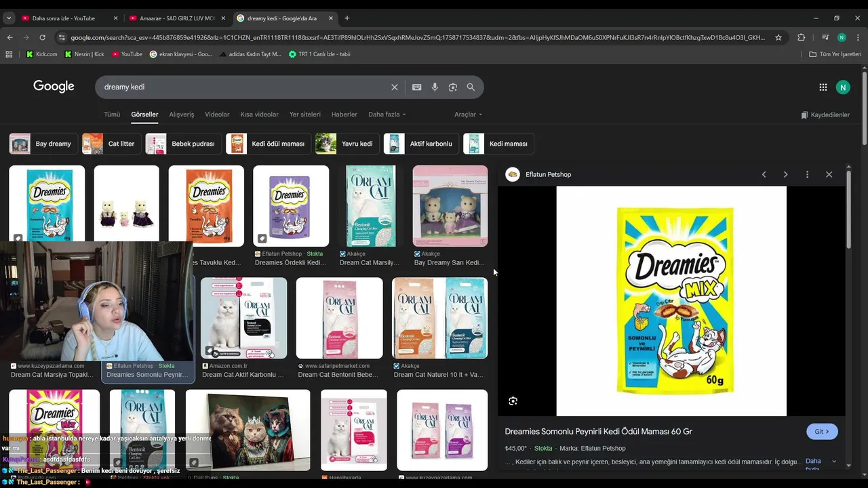Open the Dream Cat Naturel 10 lt result
This screenshot has height=488, width=868.
(439, 318)
